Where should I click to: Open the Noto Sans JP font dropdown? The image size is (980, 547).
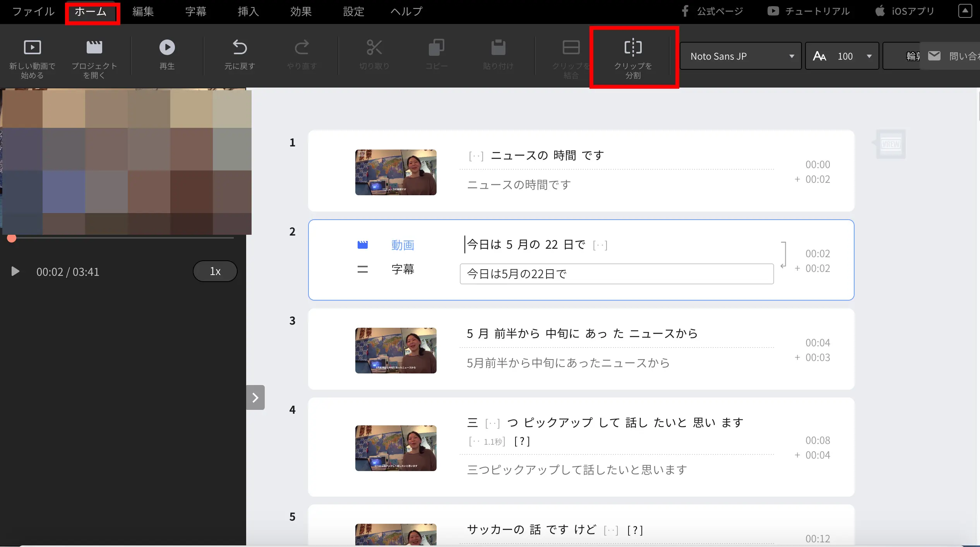(740, 56)
